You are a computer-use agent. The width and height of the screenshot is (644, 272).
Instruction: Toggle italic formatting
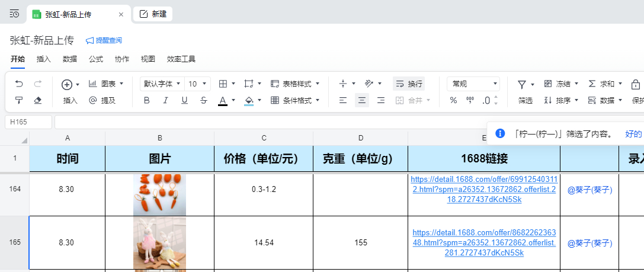[166, 100]
